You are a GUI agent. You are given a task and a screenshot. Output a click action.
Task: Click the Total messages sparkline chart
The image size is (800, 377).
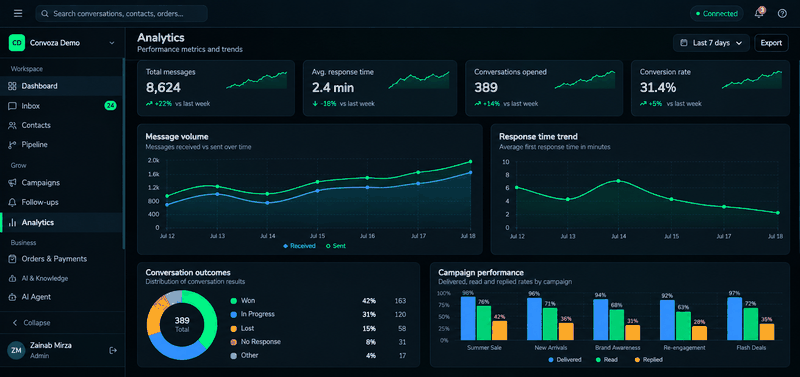tap(257, 81)
